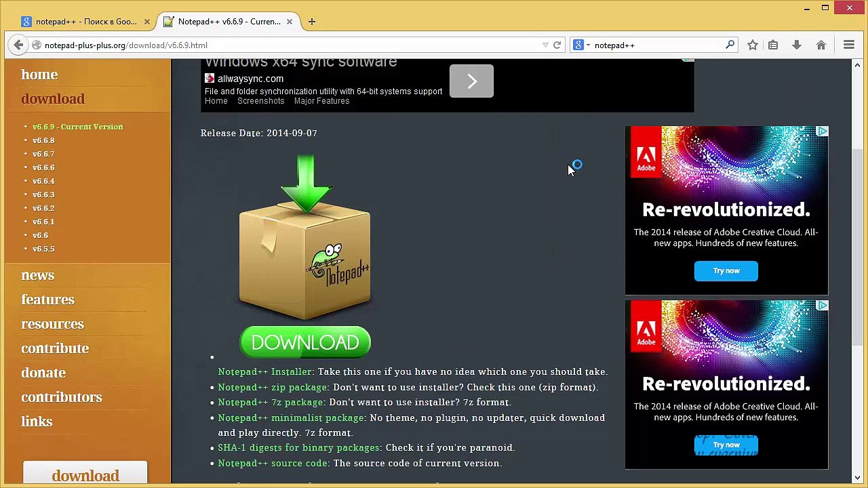Open the Notepad++ source code link
Screen dimensions: 868x488
click(273, 463)
